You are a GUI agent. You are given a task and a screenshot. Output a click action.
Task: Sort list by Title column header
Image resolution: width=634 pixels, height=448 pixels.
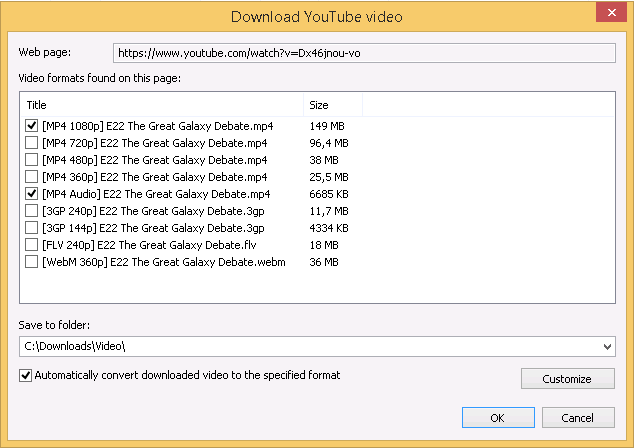tap(160, 105)
